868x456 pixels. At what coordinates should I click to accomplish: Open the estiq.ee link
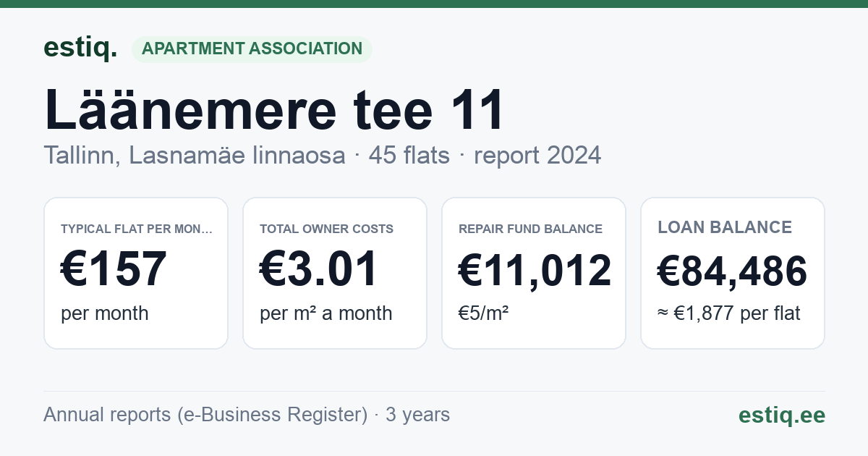[782, 415]
